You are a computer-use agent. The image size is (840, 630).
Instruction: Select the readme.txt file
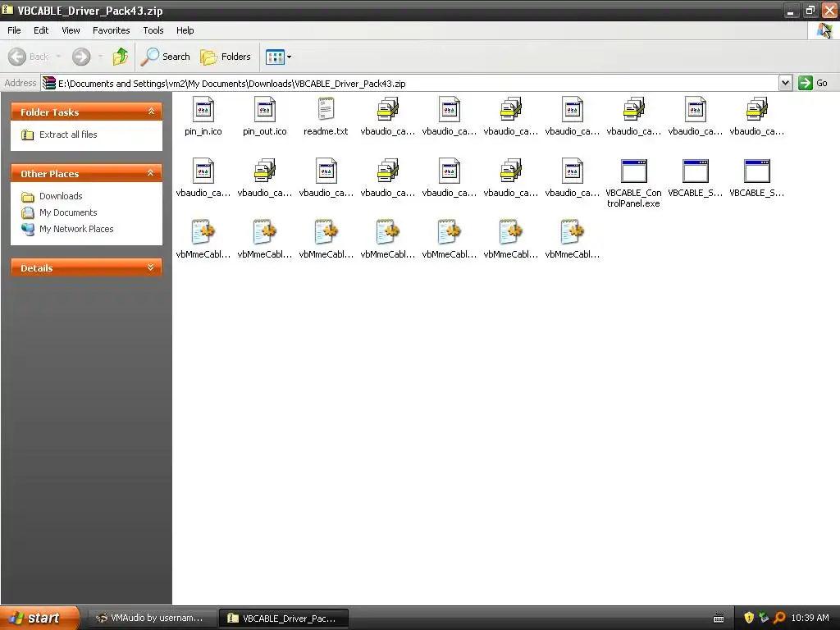click(x=326, y=116)
